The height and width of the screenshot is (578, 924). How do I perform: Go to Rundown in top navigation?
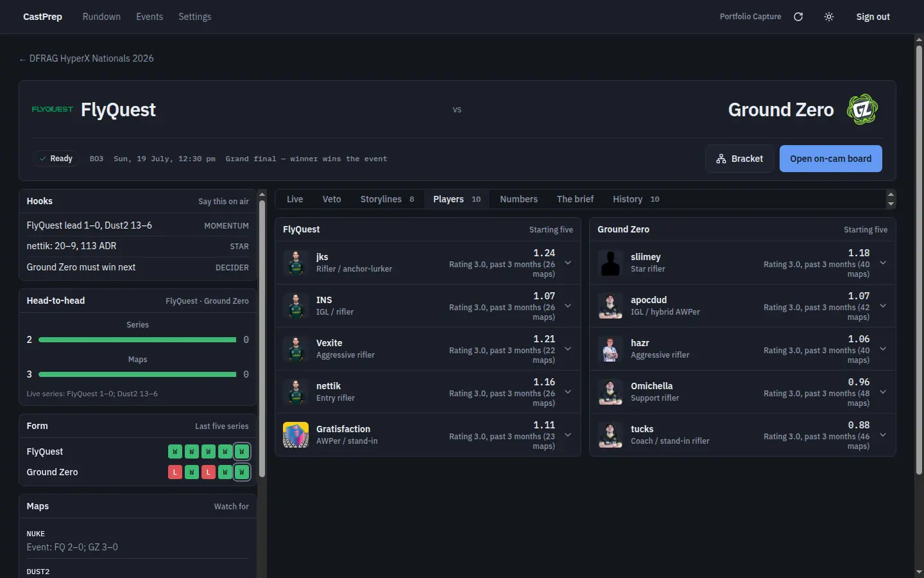tap(101, 17)
